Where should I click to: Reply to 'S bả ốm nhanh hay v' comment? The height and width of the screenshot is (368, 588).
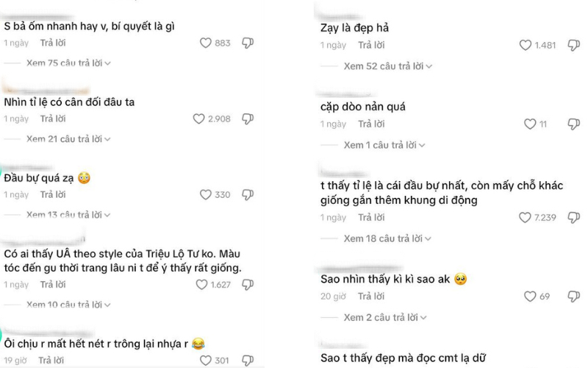53,43
